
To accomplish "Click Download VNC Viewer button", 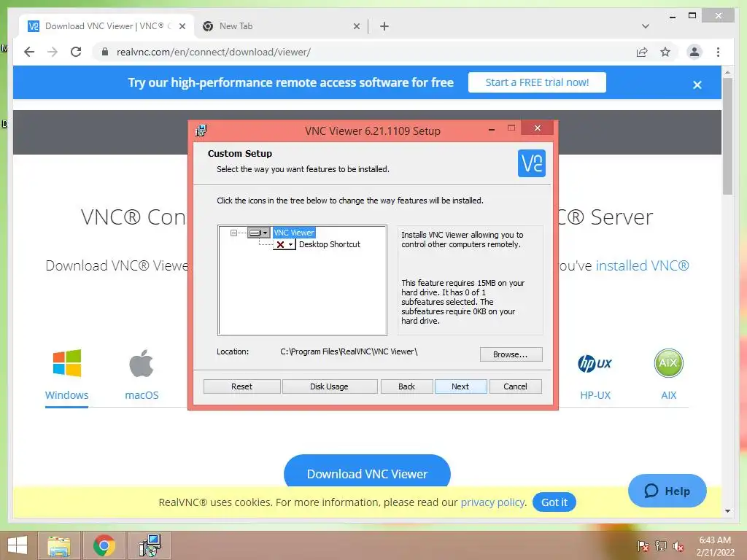I will (367, 471).
